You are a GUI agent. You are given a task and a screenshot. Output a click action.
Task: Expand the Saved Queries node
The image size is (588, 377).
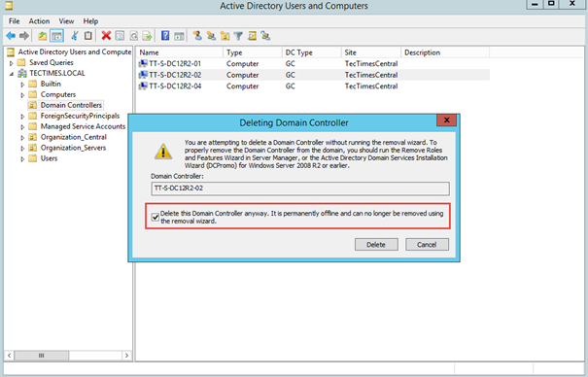[x=12, y=63]
